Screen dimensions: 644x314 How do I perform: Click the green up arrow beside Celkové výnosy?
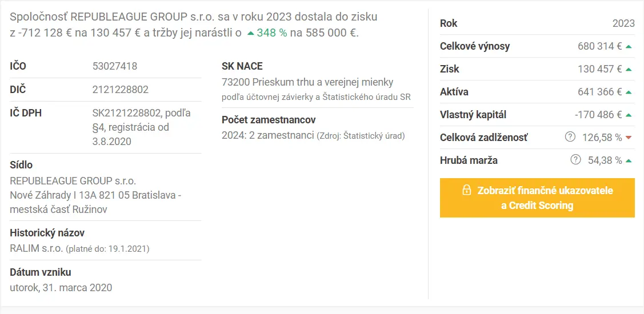click(x=629, y=47)
